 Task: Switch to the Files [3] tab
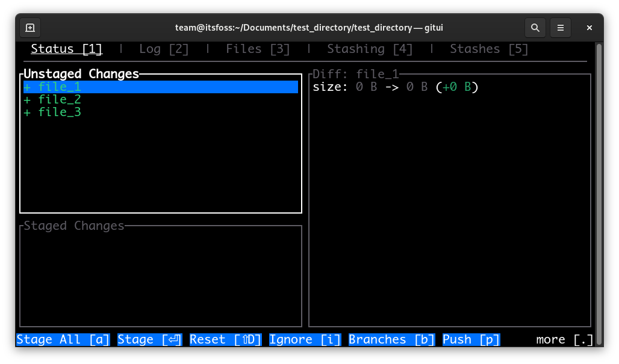[257, 49]
